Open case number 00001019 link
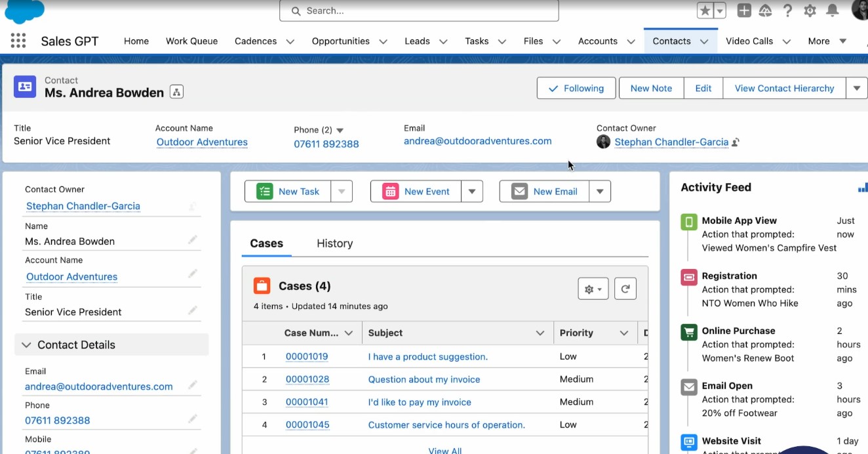The height and width of the screenshot is (454, 868). (307, 357)
